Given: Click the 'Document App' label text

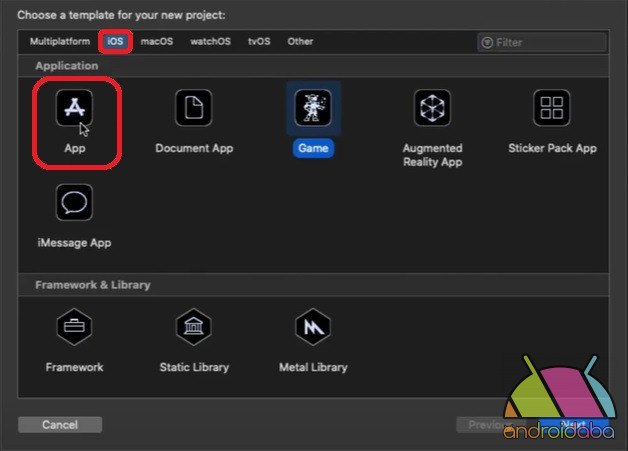Looking at the screenshot, I should [x=194, y=148].
